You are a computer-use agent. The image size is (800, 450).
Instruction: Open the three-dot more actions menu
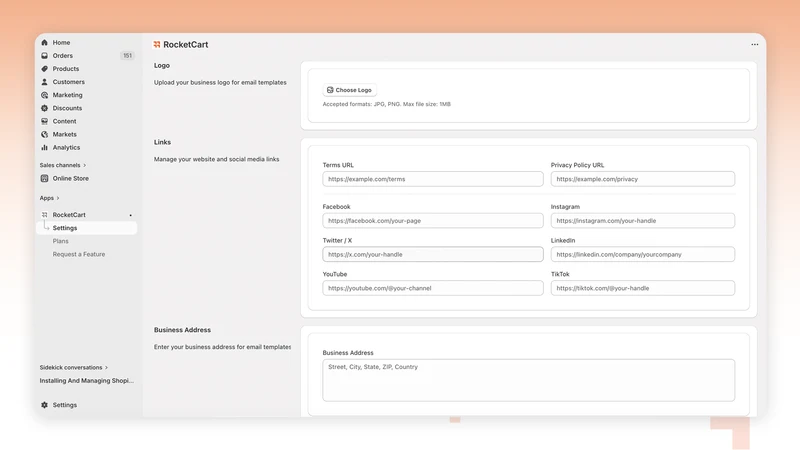pos(755,44)
